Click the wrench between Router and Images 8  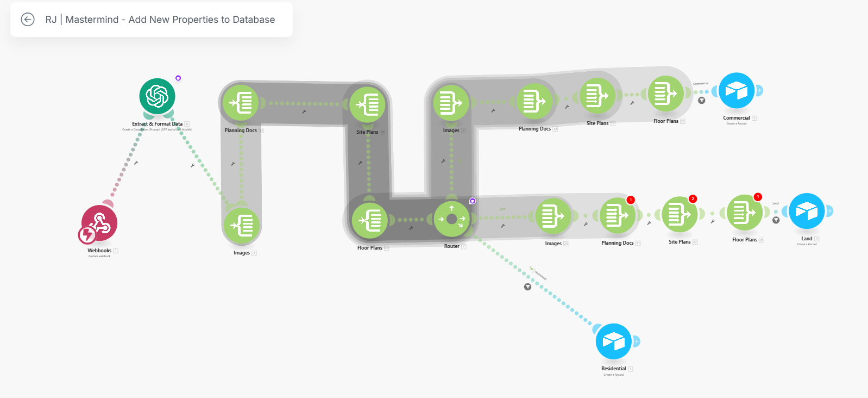click(x=443, y=161)
